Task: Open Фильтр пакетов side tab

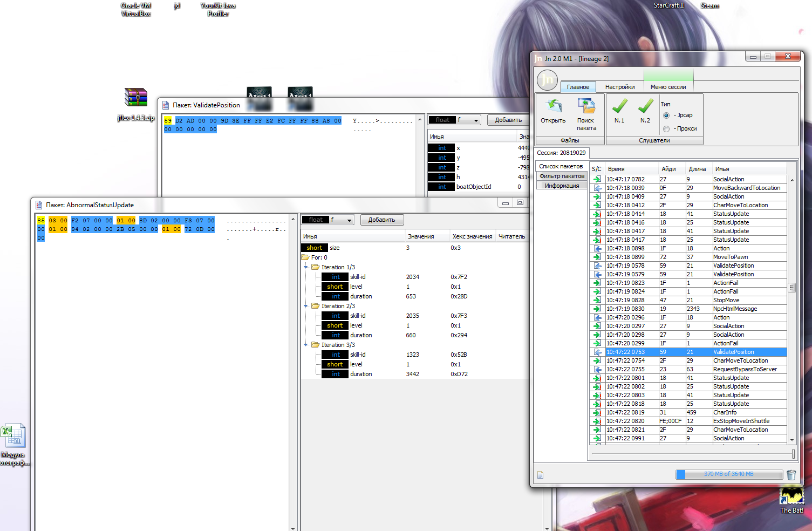Action: click(562, 176)
